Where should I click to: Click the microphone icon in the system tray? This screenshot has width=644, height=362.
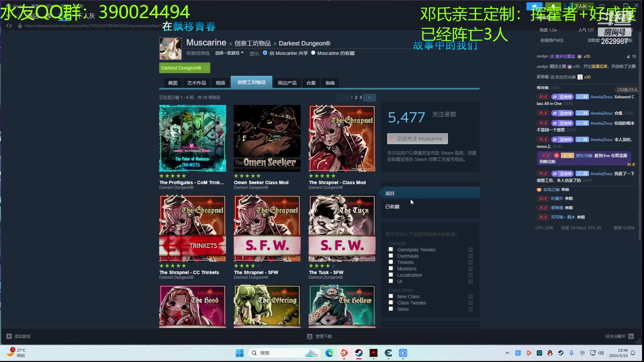pos(572,353)
